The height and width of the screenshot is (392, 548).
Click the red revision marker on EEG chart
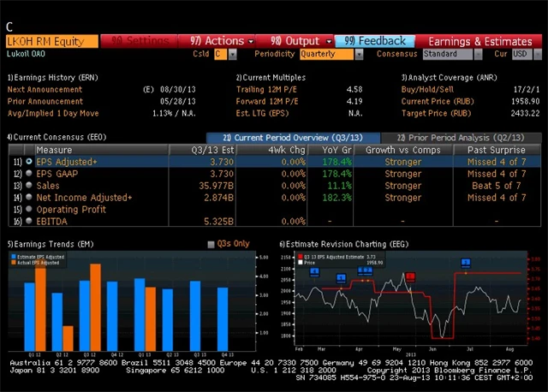(x=410, y=277)
